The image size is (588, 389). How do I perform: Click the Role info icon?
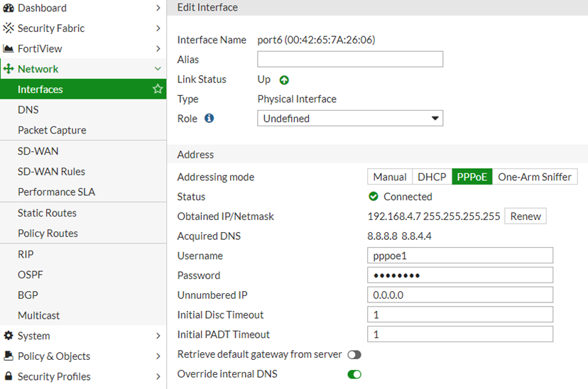(209, 119)
